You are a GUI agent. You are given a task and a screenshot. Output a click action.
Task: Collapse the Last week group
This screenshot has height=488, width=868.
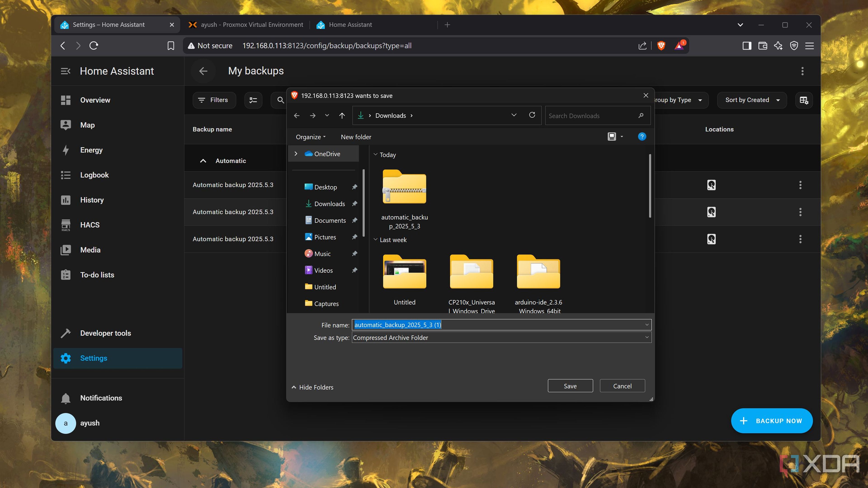(375, 239)
